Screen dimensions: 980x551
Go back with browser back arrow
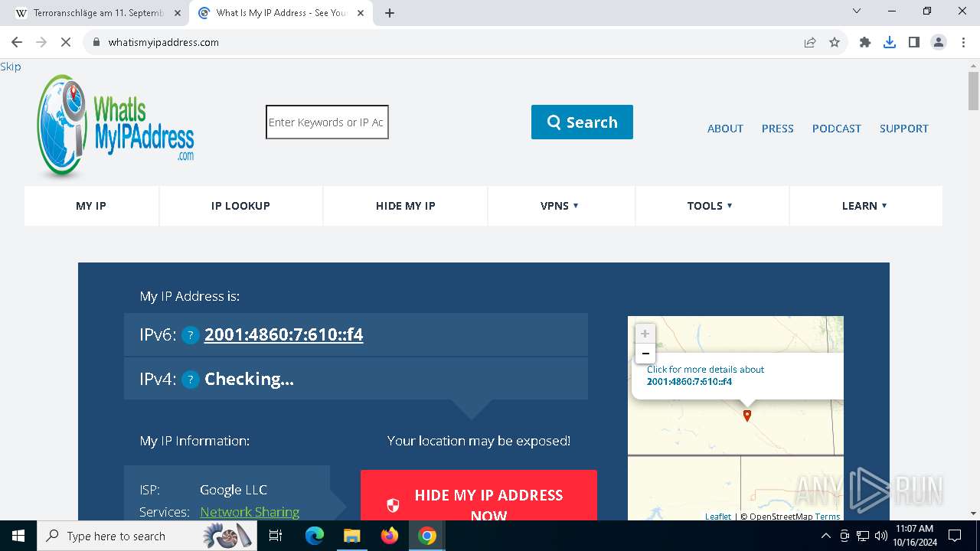point(17,42)
